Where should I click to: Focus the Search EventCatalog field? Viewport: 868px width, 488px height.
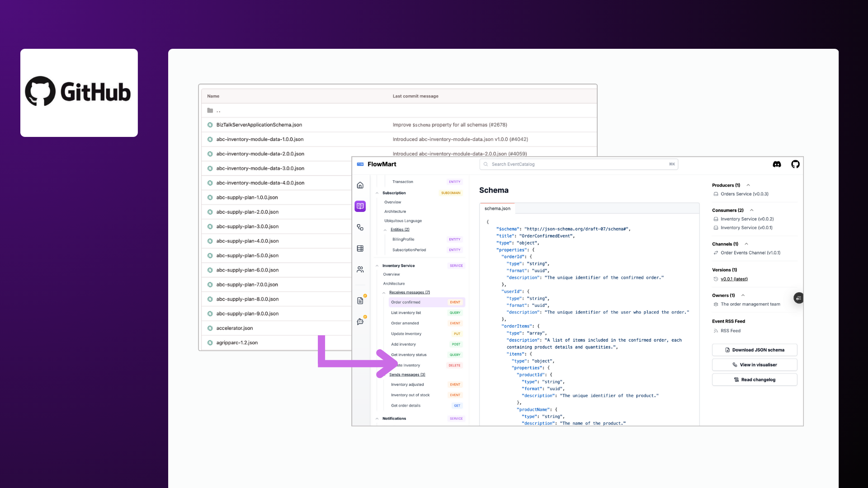578,164
